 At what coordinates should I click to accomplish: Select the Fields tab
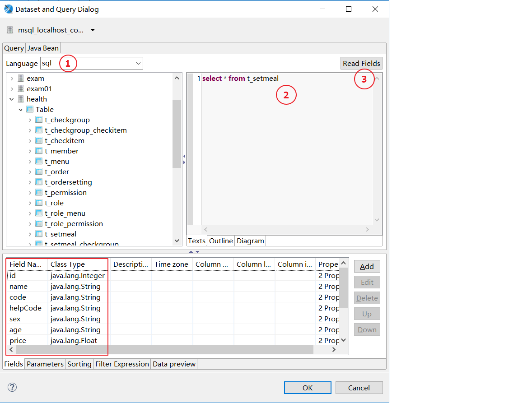[14, 364]
